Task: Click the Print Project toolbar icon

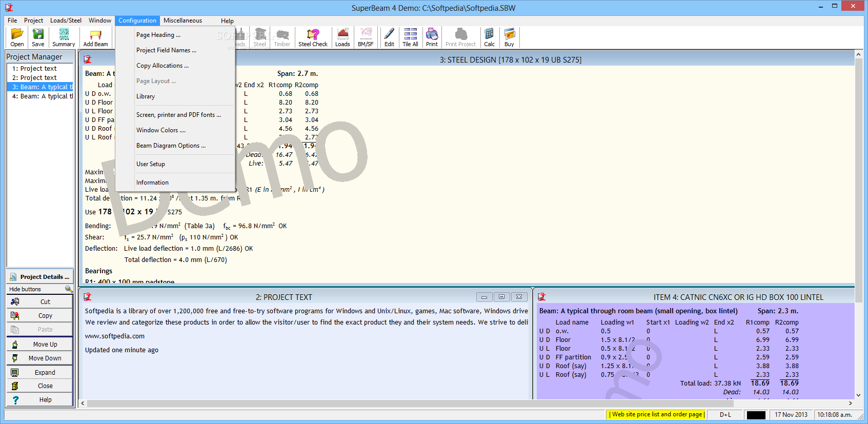Action: point(460,37)
